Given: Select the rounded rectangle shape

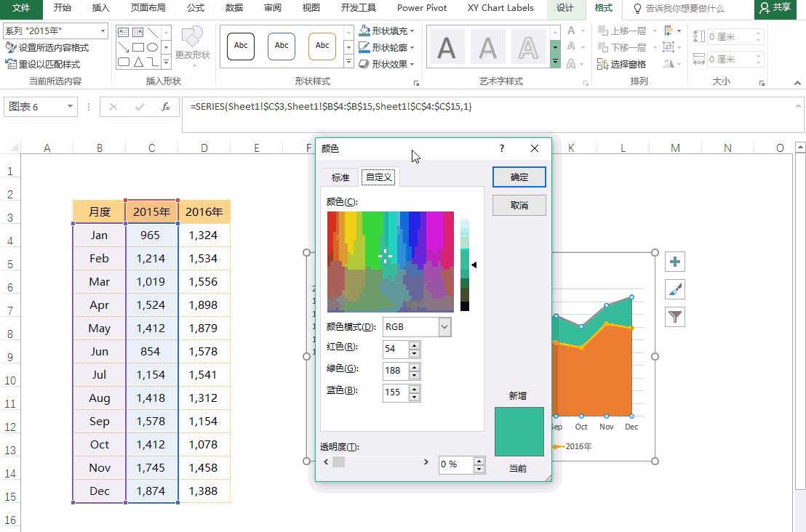Looking at the screenshot, I should pos(124,62).
